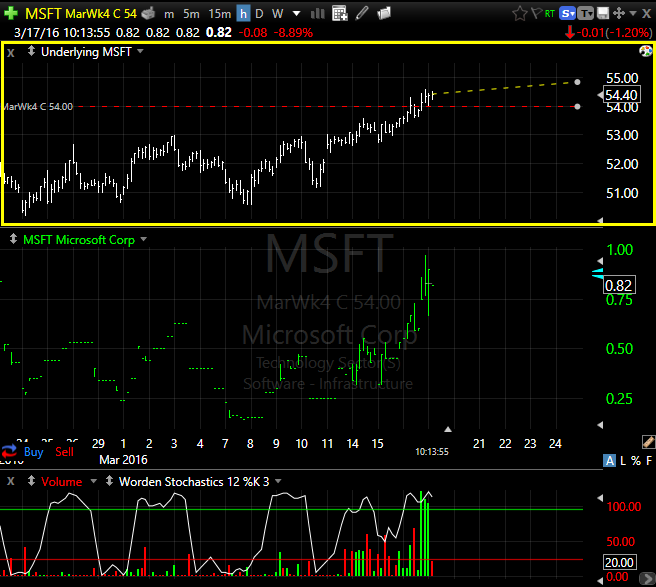This screenshot has width=656, height=587.
Task: Click the move arrows beside Volume label
Action: 31,481
